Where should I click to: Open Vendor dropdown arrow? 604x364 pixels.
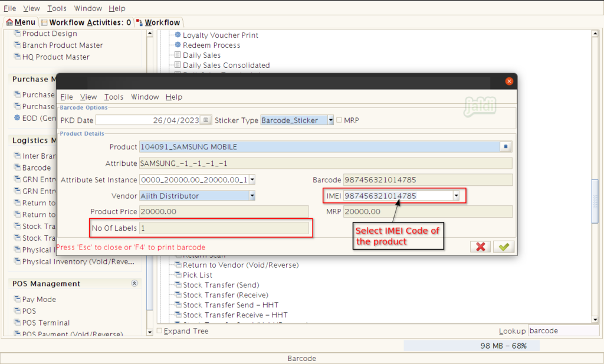click(252, 196)
